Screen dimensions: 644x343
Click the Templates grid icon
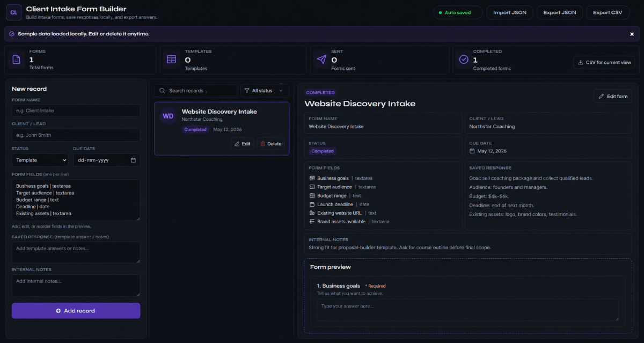tap(172, 60)
